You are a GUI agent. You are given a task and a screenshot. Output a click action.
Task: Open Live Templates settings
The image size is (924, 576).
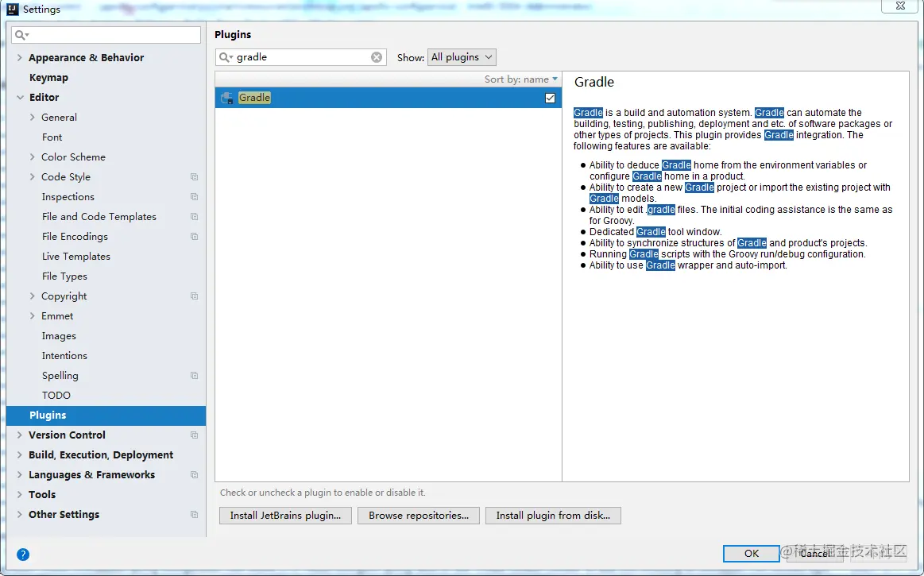point(76,257)
